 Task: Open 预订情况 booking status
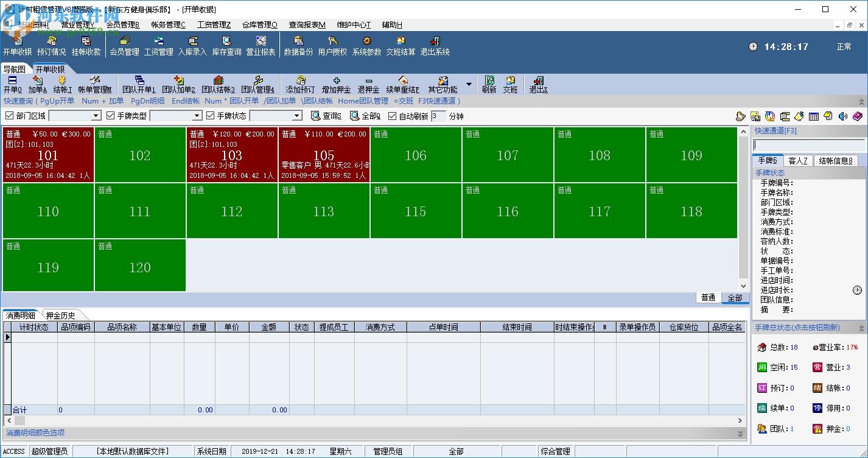point(52,46)
